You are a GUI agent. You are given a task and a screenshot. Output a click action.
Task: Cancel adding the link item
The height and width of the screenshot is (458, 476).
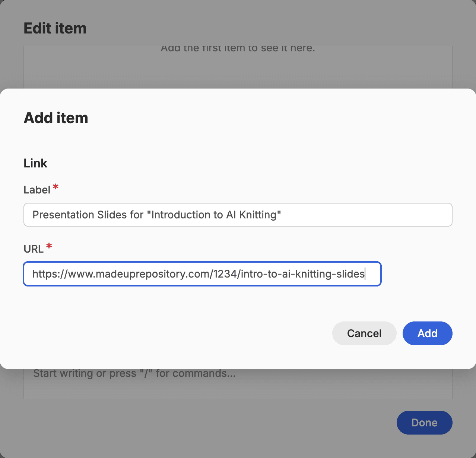(364, 333)
